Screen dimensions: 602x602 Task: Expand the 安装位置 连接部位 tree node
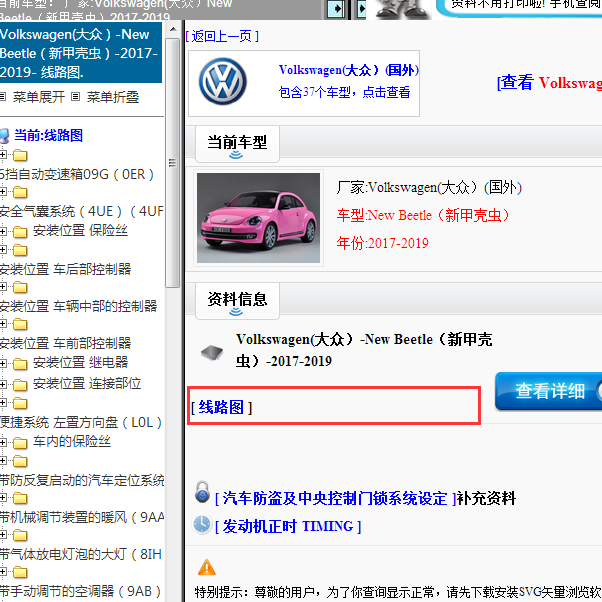[x=3, y=384]
